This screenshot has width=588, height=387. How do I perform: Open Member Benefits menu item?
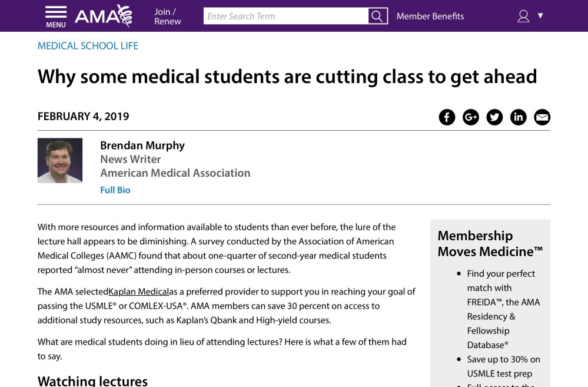click(x=430, y=16)
